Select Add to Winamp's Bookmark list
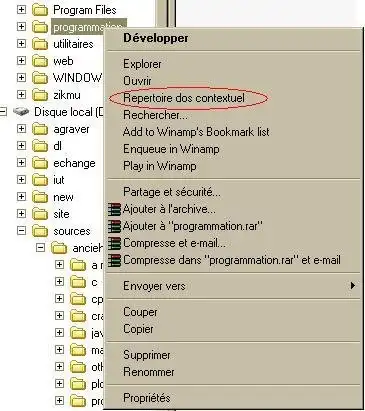 tap(233, 132)
